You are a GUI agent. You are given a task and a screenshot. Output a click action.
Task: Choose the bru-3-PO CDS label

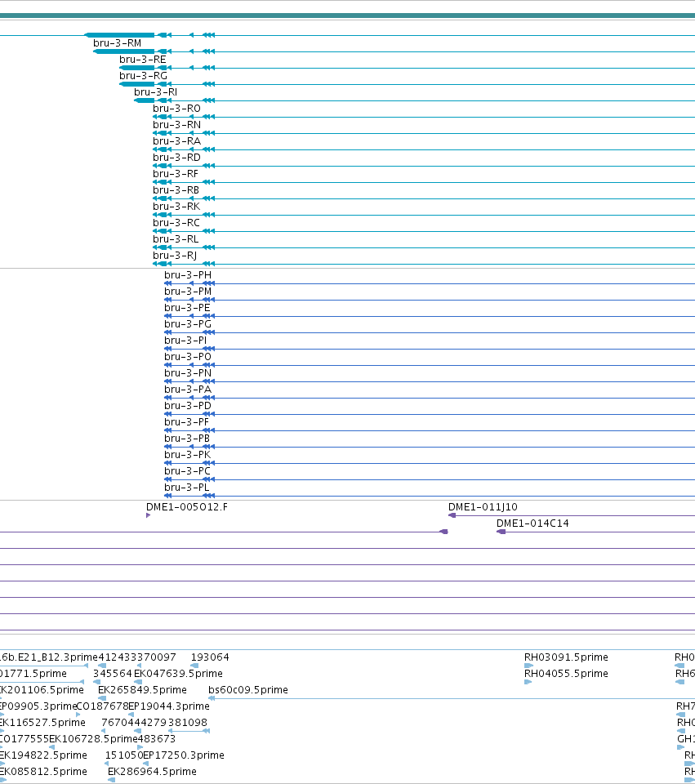188,357
